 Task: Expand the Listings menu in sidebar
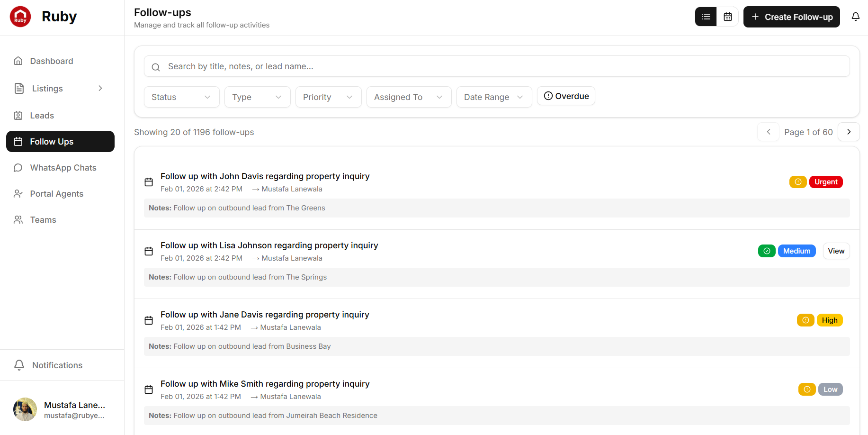(x=100, y=88)
